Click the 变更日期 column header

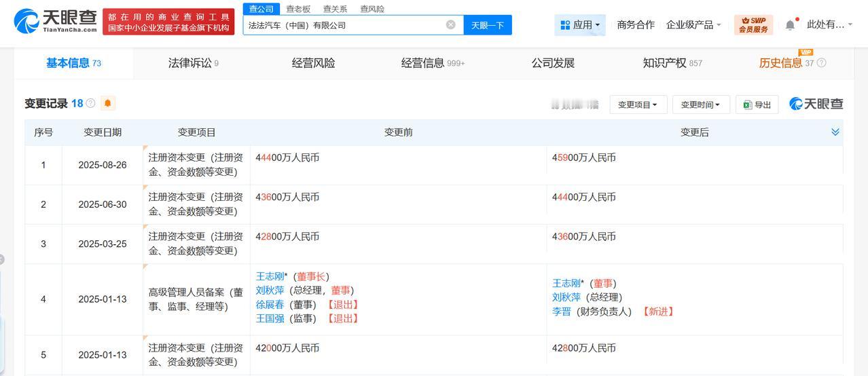coord(103,132)
